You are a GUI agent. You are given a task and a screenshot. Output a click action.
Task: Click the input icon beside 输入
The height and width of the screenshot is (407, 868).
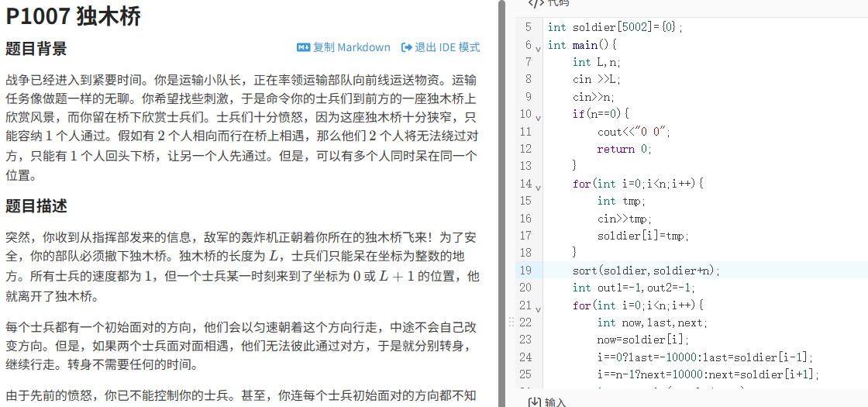click(x=534, y=402)
